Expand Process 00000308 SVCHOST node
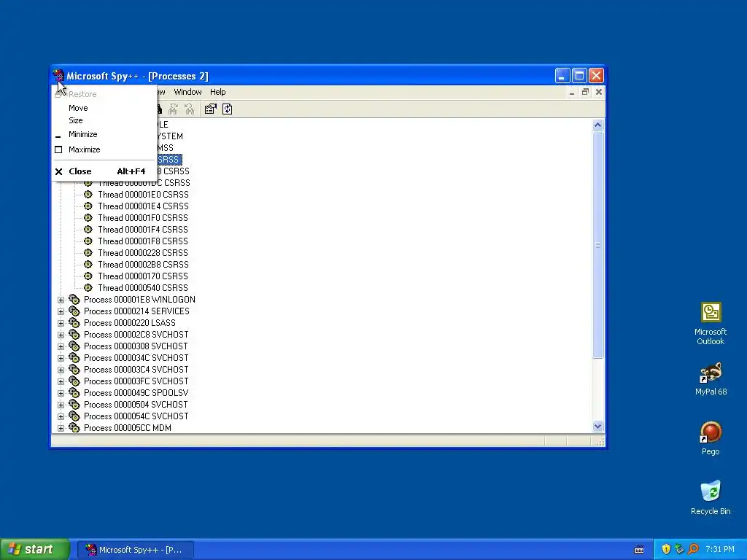747x560 pixels. click(x=61, y=346)
